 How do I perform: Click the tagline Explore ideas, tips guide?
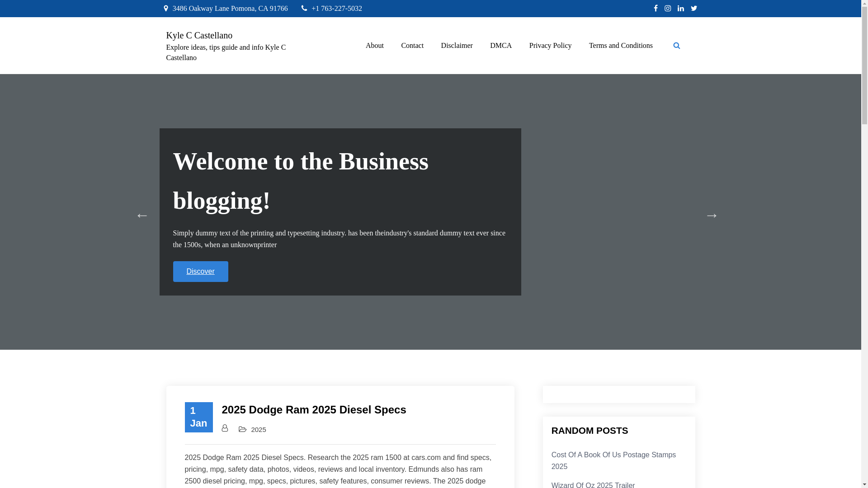click(226, 52)
